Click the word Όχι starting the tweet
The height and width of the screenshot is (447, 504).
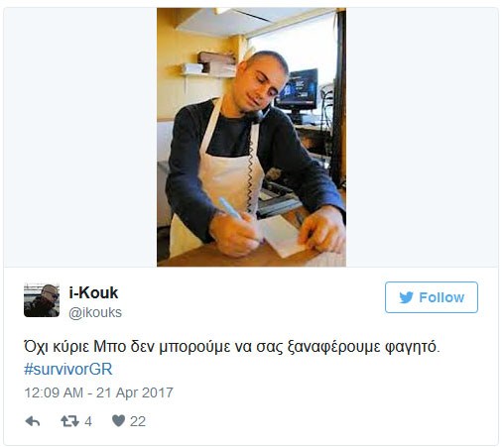pos(36,347)
